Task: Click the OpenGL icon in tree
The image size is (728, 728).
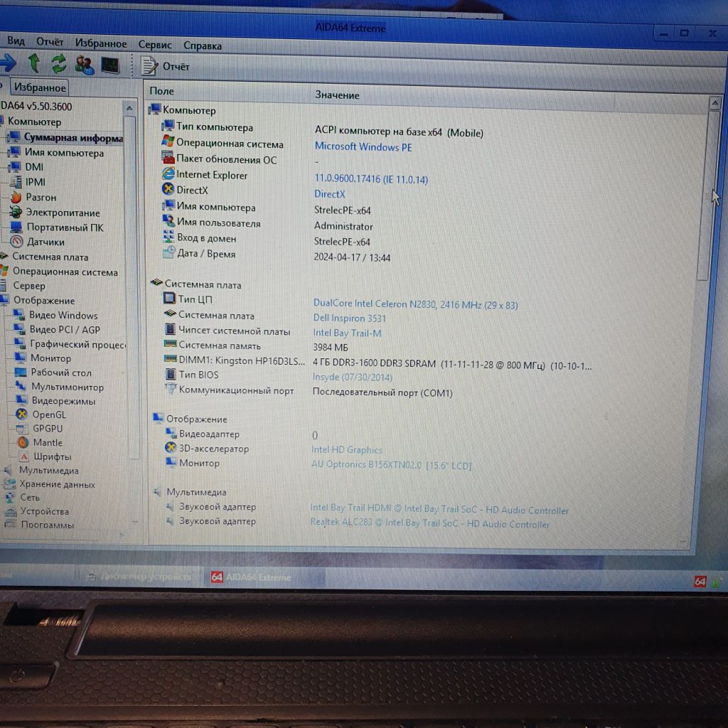Action: click(22, 414)
